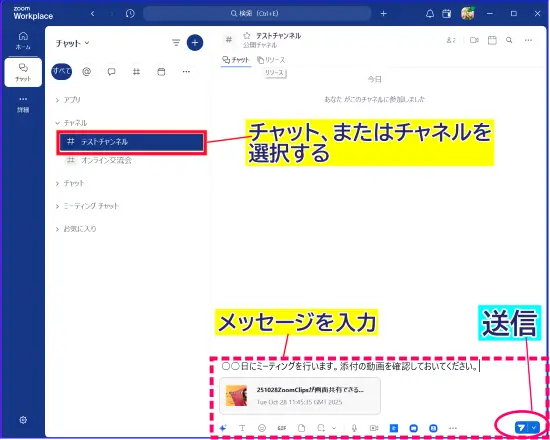Open the chat list filter icon
550x440 pixels.
click(x=176, y=43)
